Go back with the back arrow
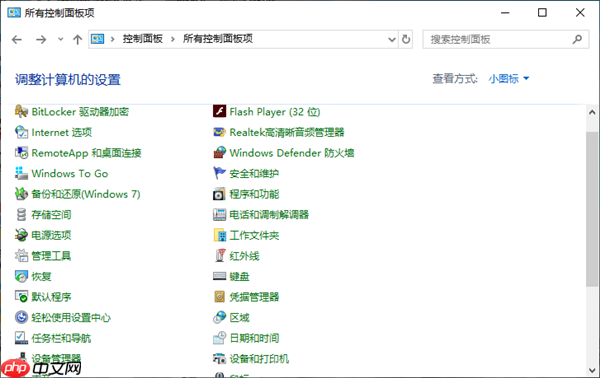The image size is (600, 378). 17,39
